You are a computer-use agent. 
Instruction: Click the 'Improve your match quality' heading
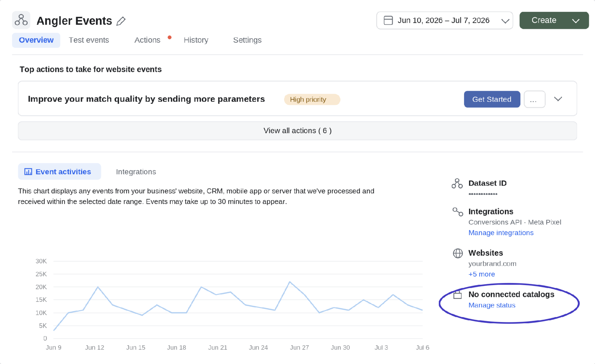[x=146, y=99]
